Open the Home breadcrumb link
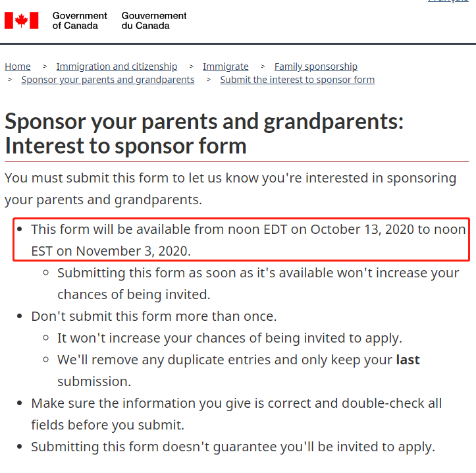The image size is (476, 473). [18, 67]
